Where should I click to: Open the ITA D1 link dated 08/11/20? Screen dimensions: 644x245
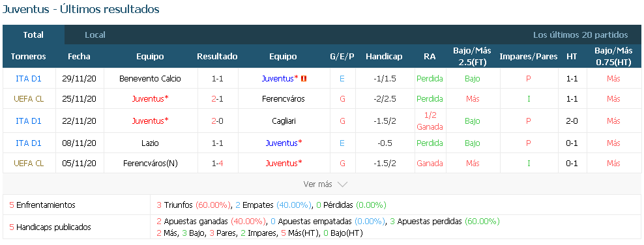pos(28,143)
